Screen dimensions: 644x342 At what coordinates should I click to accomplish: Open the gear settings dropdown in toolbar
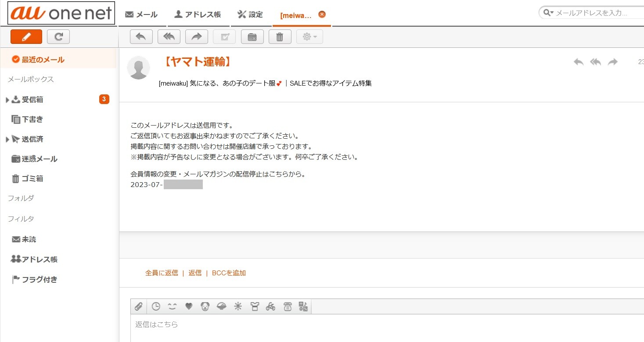click(309, 37)
